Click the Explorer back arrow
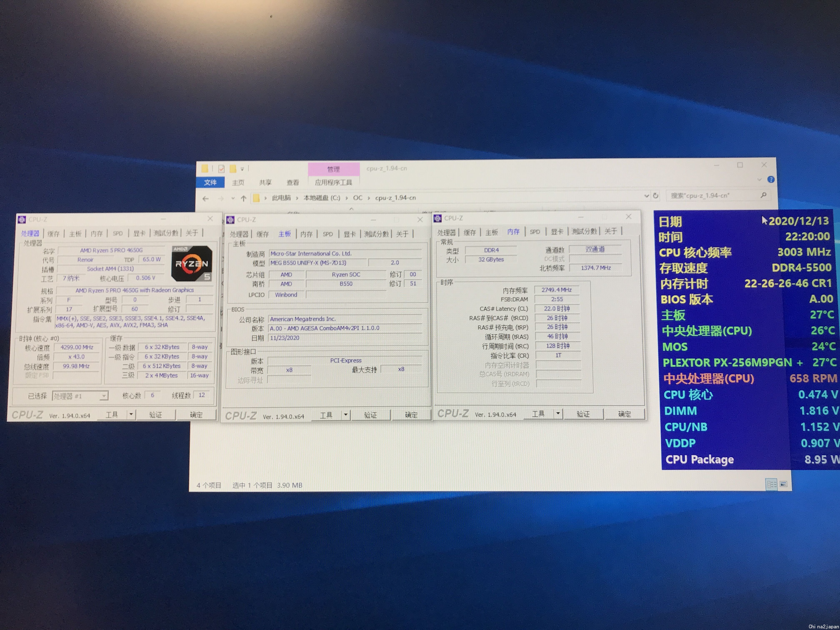Screen dimensions: 840x630 click(x=206, y=198)
